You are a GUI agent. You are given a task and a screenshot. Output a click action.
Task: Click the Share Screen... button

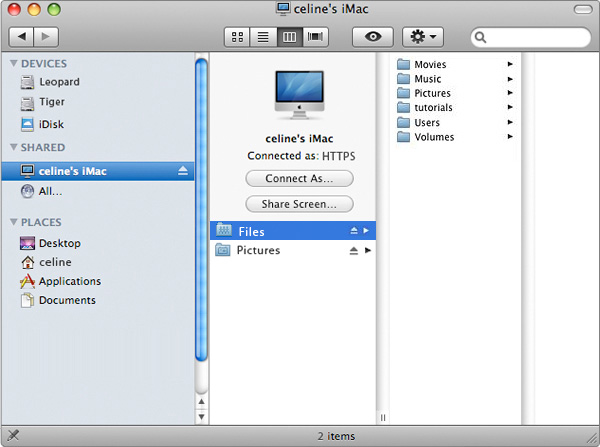pos(299,204)
